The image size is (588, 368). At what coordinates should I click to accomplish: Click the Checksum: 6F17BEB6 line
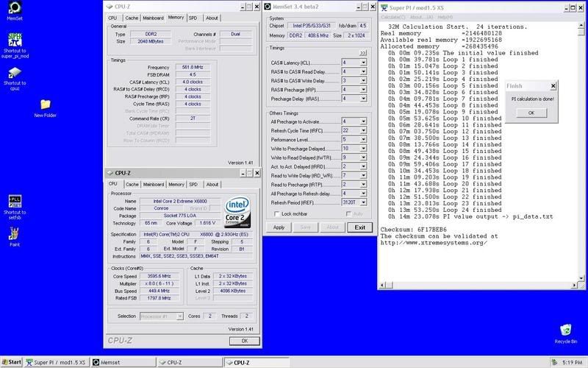pyautogui.click(x=413, y=230)
